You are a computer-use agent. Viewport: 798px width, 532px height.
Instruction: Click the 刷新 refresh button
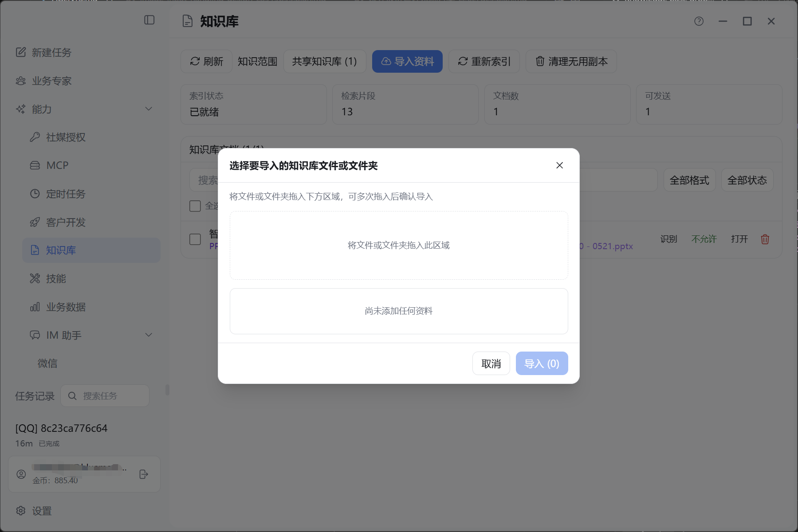(206, 61)
